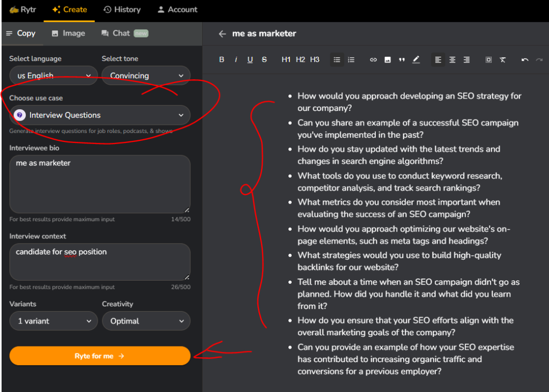Viewport: 549px width, 392px height.
Task: Toggle strikethrough text formatting
Action: (264, 59)
